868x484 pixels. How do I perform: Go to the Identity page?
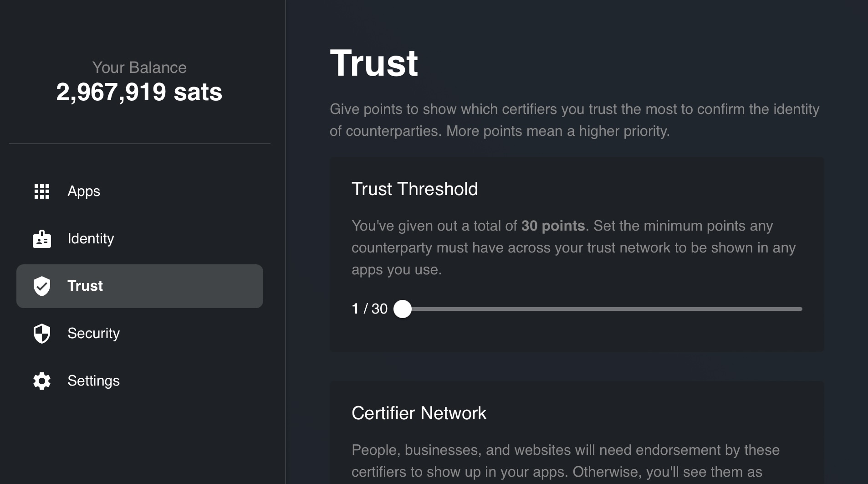click(x=91, y=239)
